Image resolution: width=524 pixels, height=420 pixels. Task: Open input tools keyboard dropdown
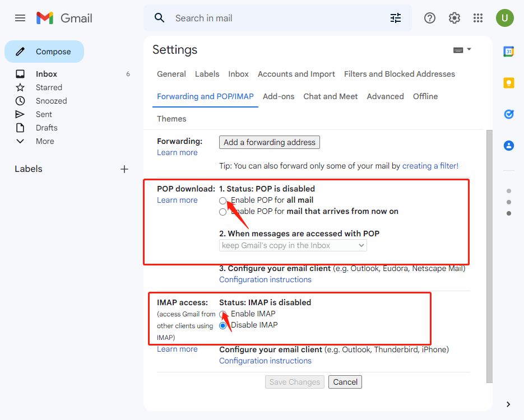pos(462,50)
